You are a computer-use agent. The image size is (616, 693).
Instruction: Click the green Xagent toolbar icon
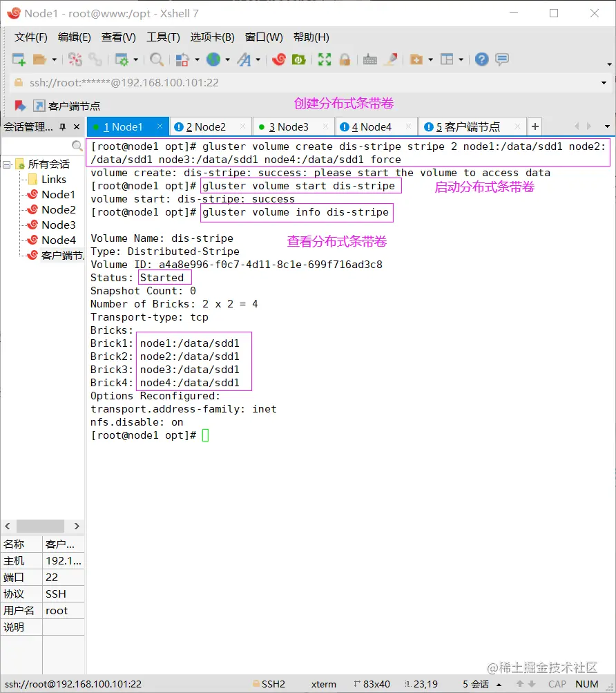pyautogui.click(x=299, y=59)
